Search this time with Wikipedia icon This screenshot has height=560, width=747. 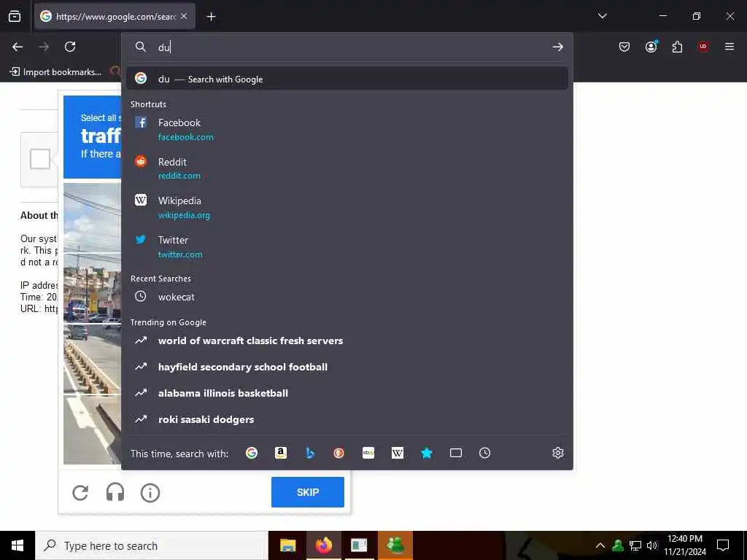(398, 453)
